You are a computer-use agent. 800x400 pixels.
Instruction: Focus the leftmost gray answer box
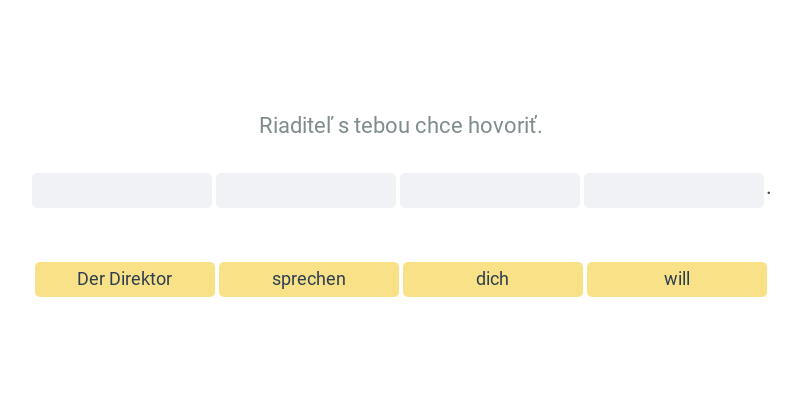(x=122, y=190)
